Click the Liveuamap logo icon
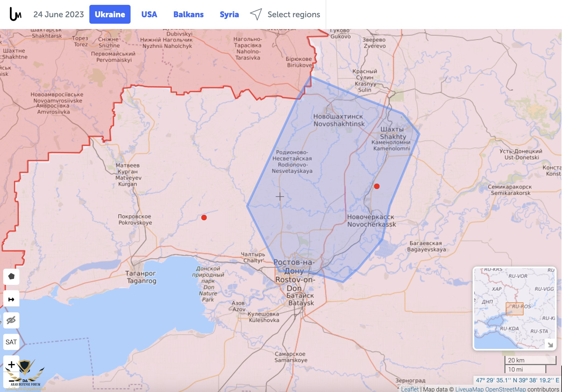The height and width of the screenshot is (392, 562). tap(15, 14)
